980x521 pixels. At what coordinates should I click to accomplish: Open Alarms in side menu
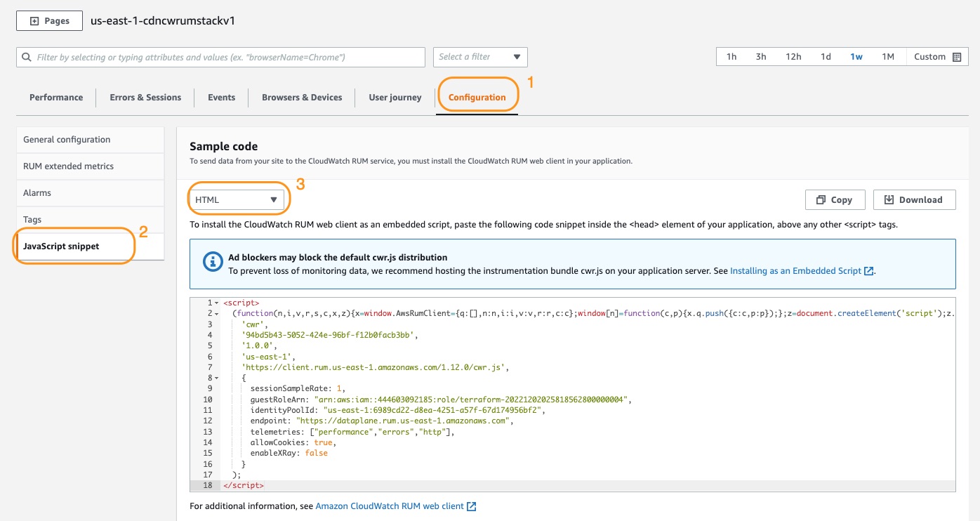click(90, 193)
